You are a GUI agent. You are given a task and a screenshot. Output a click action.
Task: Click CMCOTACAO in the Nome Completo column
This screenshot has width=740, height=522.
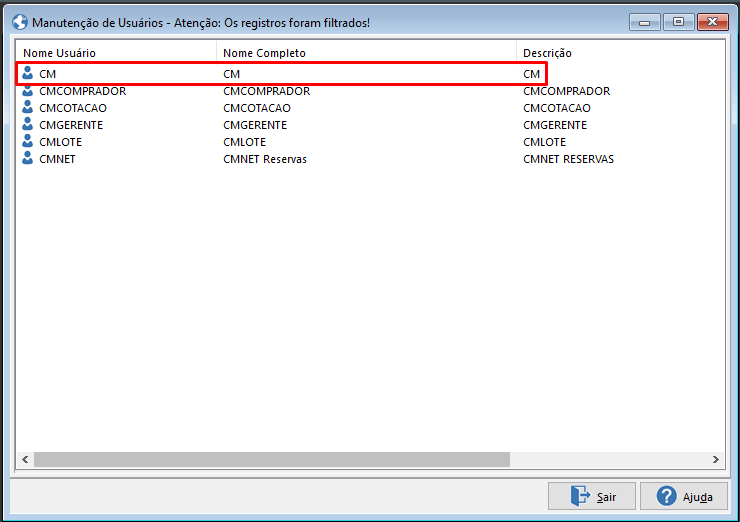tap(257, 108)
